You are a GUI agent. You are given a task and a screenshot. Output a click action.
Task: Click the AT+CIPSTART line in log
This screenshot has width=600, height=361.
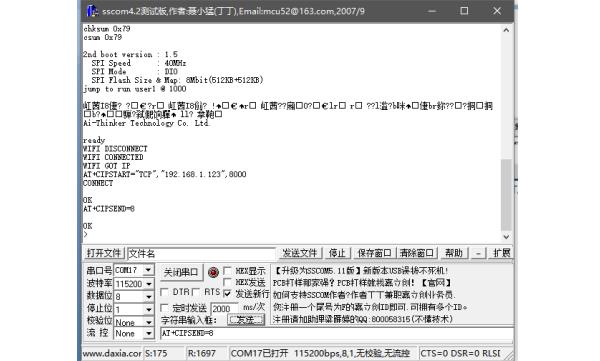pyautogui.click(x=165, y=174)
